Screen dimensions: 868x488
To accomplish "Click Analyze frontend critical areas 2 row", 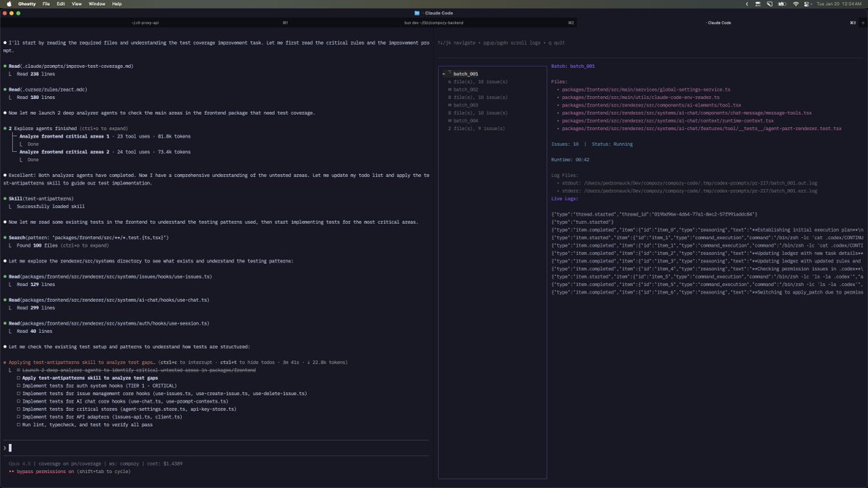I will (x=105, y=152).
